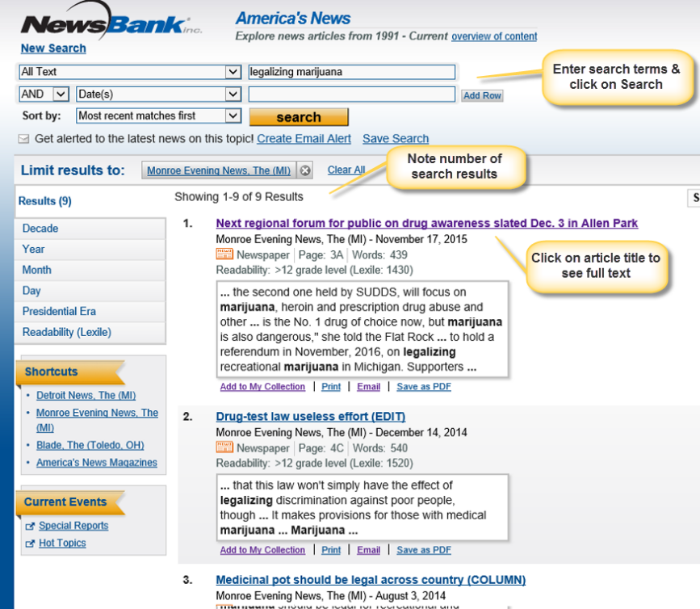Expand the Readability (Lexile) filter

[x=90, y=332]
